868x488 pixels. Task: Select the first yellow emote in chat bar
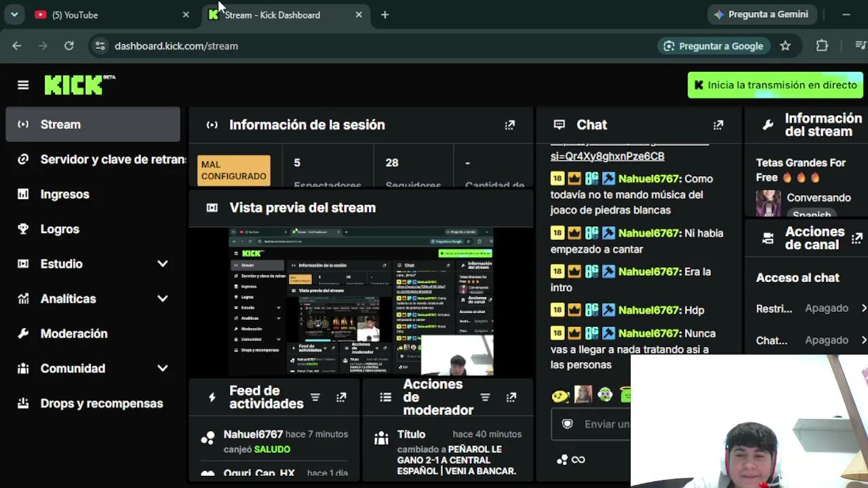pyautogui.click(x=560, y=395)
